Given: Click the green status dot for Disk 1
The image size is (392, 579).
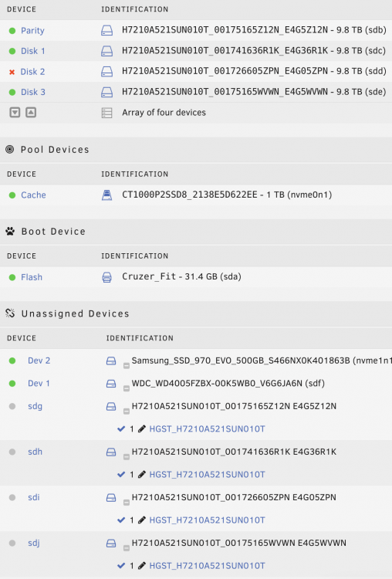Looking at the screenshot, I should (12, 51).
